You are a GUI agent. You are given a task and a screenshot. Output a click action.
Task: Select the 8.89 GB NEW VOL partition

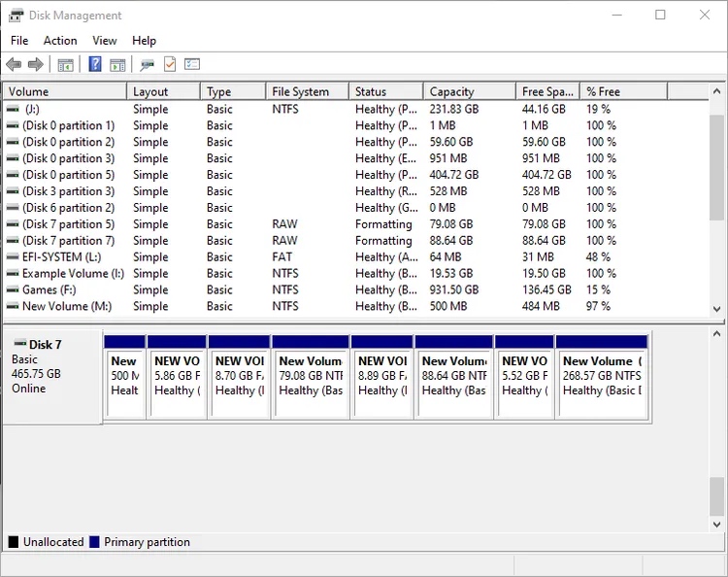pyautogui.click(x=382, y=376)
